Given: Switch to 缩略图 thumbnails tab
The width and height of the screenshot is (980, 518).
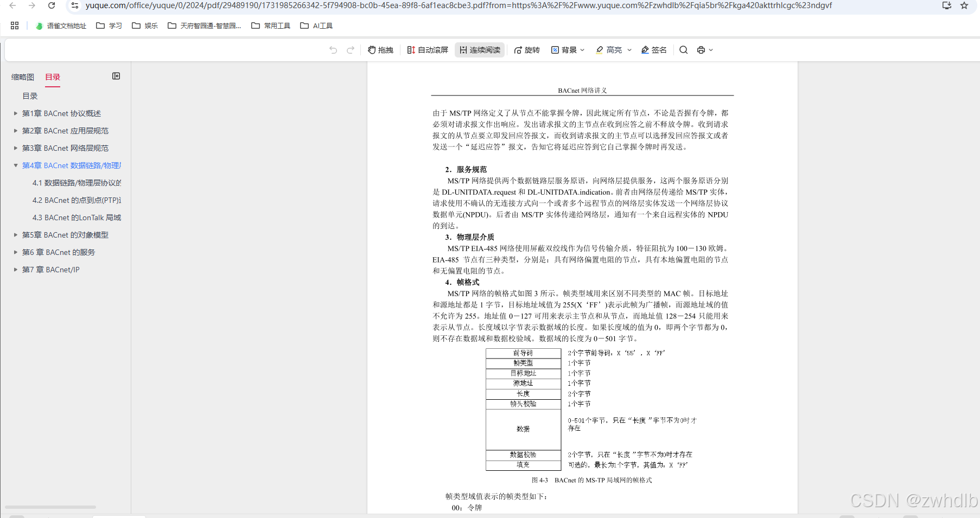Looking at the screenshot, I should [23, 77].
